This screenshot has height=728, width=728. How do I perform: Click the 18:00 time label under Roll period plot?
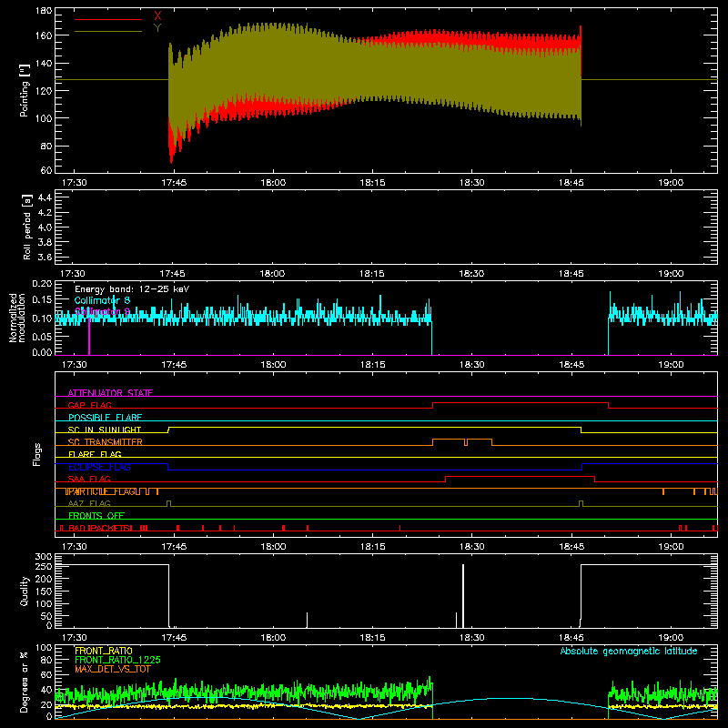(x=272, y=274)
